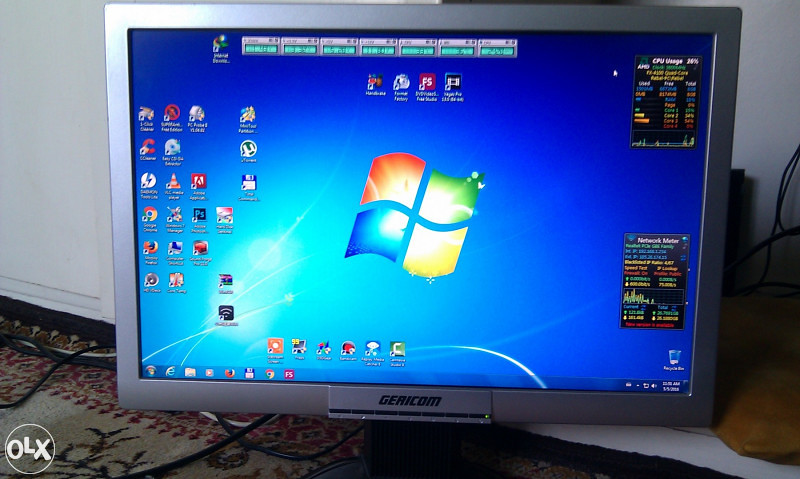
Task: Launch Google Chrome desktop shortcut
Action: click(x=150, y=219)
